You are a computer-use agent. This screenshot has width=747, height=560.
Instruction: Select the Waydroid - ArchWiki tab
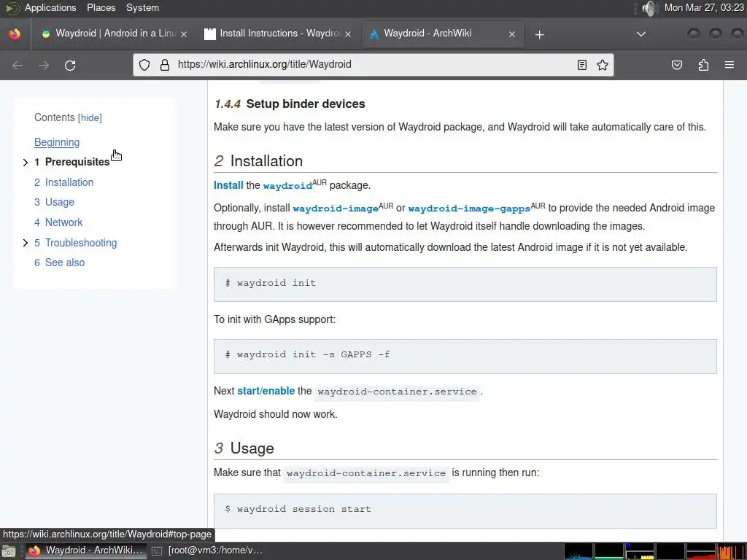tap(443, 34)
